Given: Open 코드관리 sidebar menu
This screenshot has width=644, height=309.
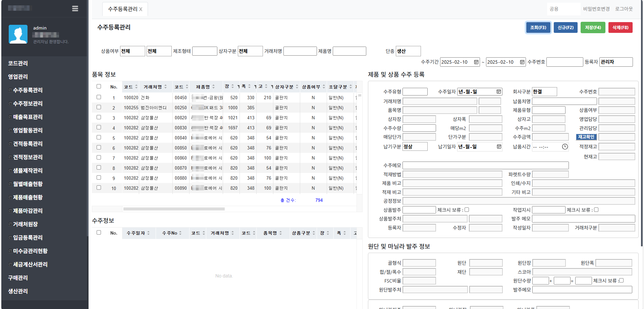Looking at the screenshot, I should point(18,63).
